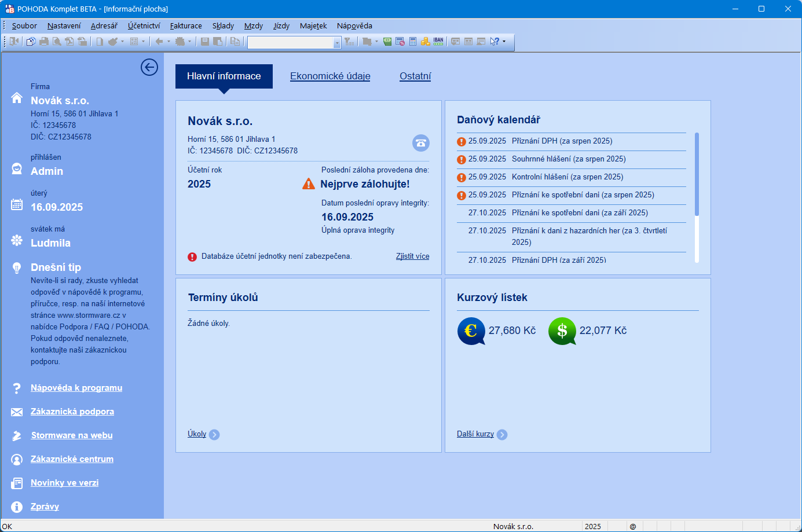
Task: Open the banknote cash toolbar icon
Action: [387, 42]
